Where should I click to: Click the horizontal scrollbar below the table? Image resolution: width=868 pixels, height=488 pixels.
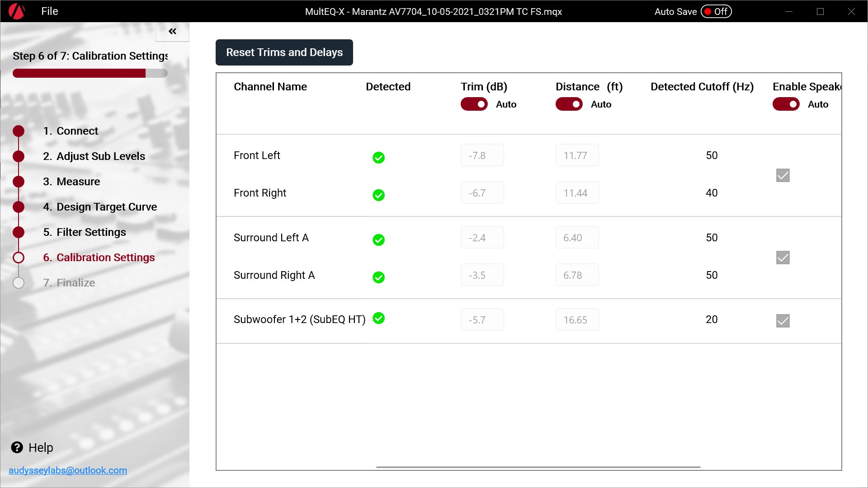pos(538,467)
